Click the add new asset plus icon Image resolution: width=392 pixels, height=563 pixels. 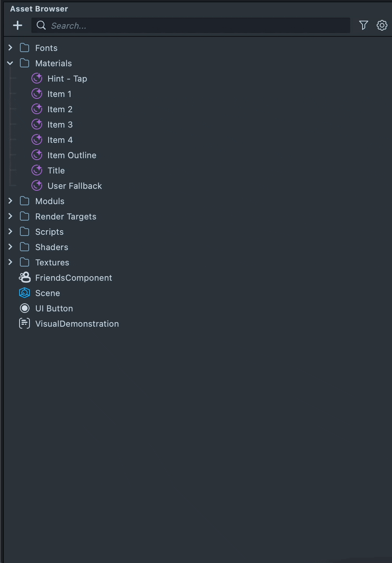(18, 26)
